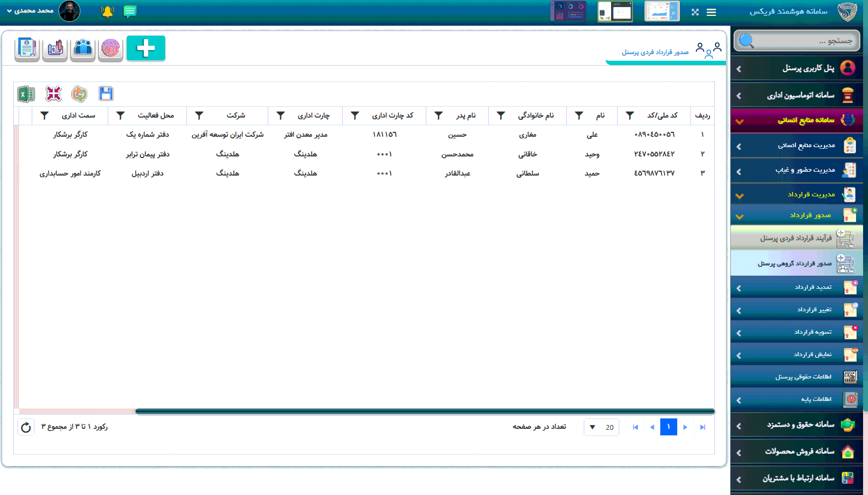868x495 pixels.
Task: Open notifications with the yellow bell icon
Action: (x=107, y=11)
